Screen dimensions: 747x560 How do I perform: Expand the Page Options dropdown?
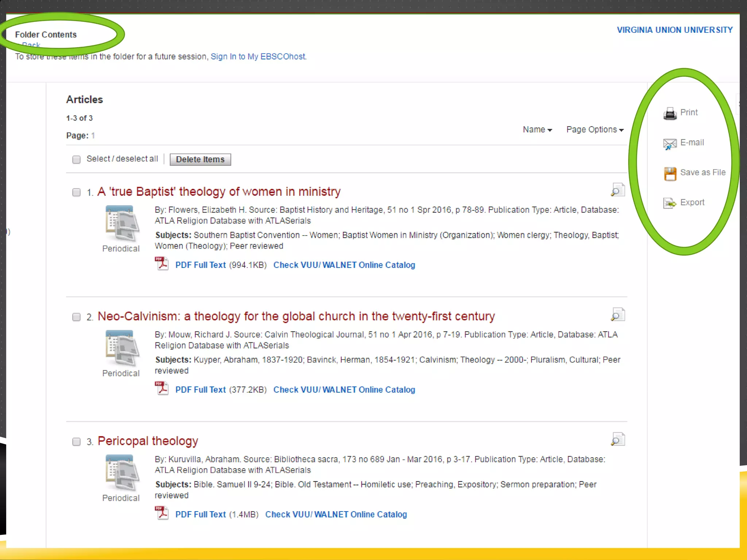(595, 129)
